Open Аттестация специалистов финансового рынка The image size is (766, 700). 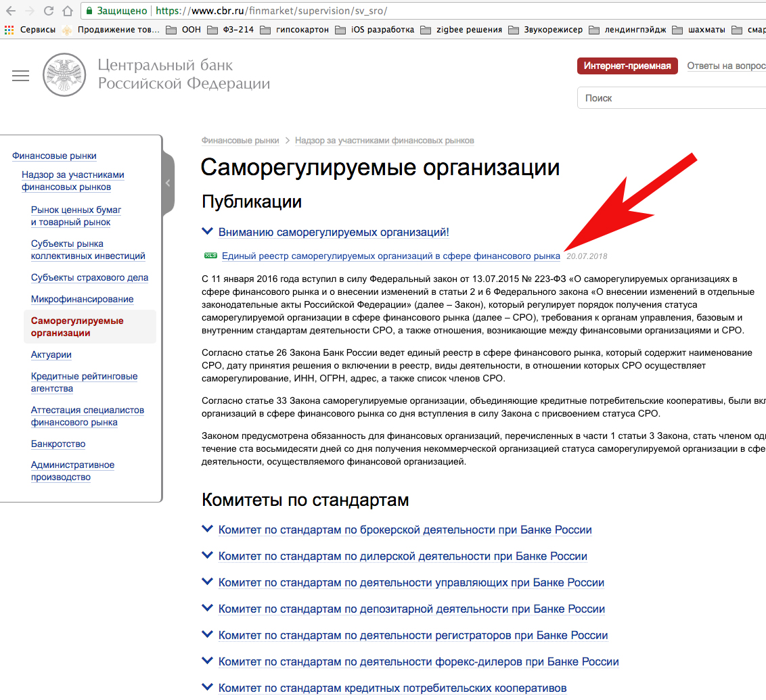87,416
